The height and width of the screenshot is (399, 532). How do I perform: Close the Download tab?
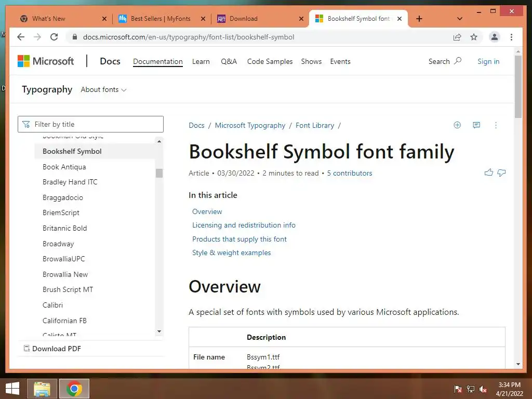(301, 19)
